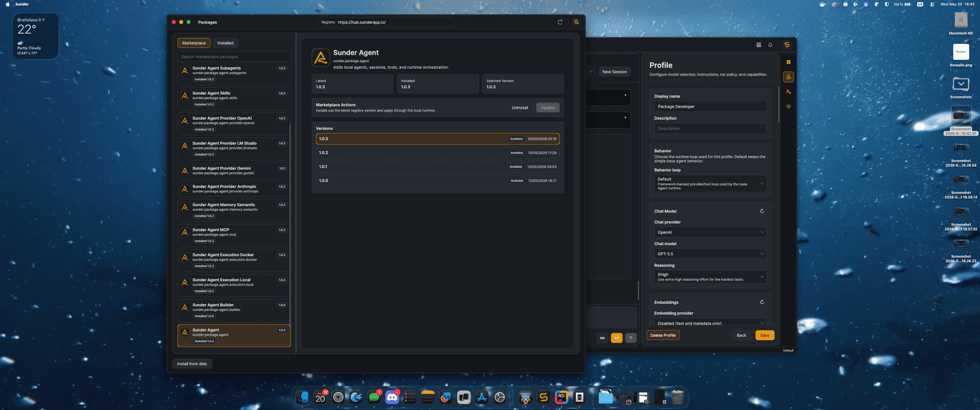The width and height of the screenshot is (980, 410).
Task: Select version 1.0.1 row
Action: [437, 166]
